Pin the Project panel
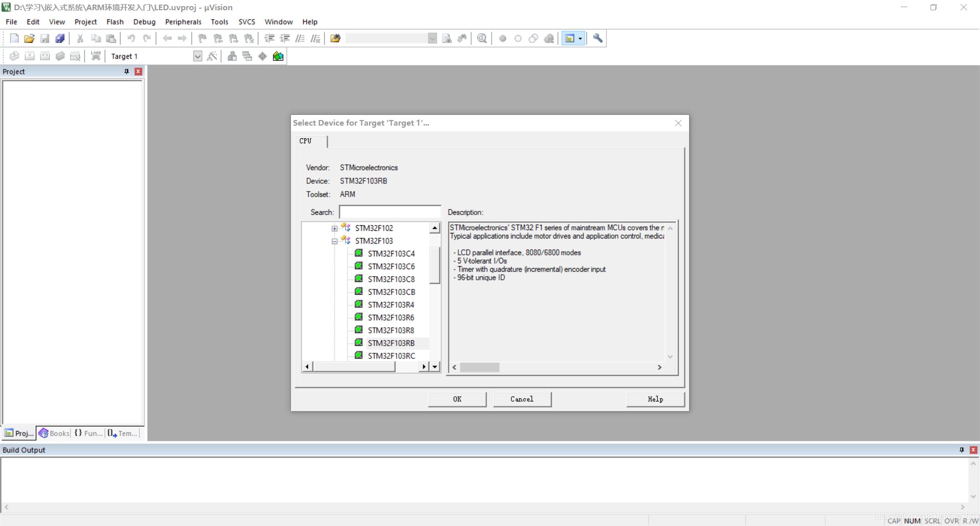 pyautogui.click(x=127, y=71)
